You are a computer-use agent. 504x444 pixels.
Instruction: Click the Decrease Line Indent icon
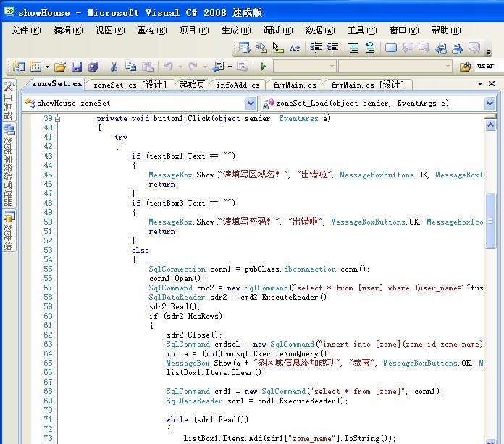[x=316, y=48]
